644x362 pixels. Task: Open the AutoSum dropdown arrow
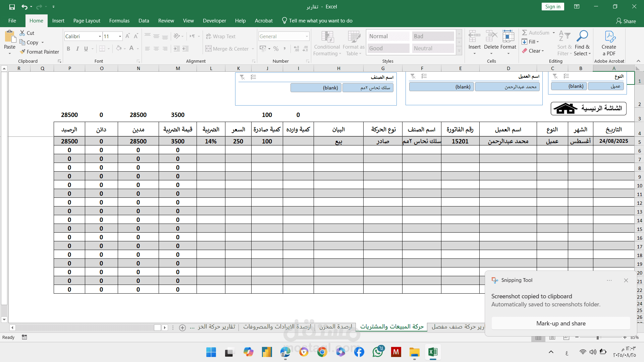[554, 33]
